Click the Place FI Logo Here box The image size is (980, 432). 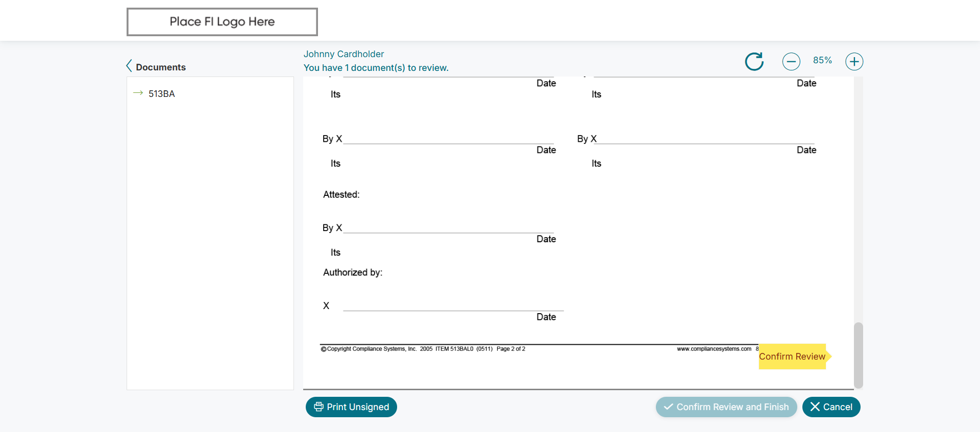[x=222, y=22]
